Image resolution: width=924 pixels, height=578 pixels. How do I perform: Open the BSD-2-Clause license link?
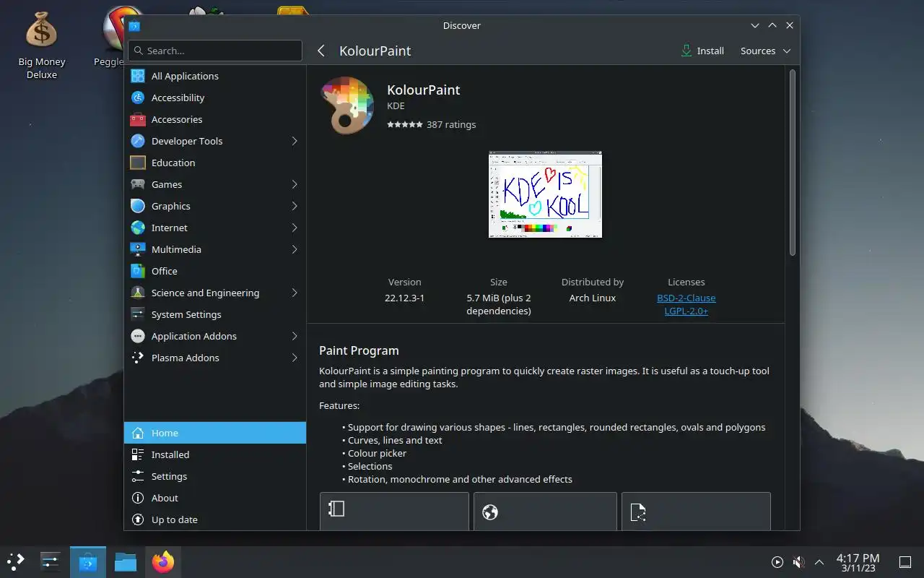687,298
